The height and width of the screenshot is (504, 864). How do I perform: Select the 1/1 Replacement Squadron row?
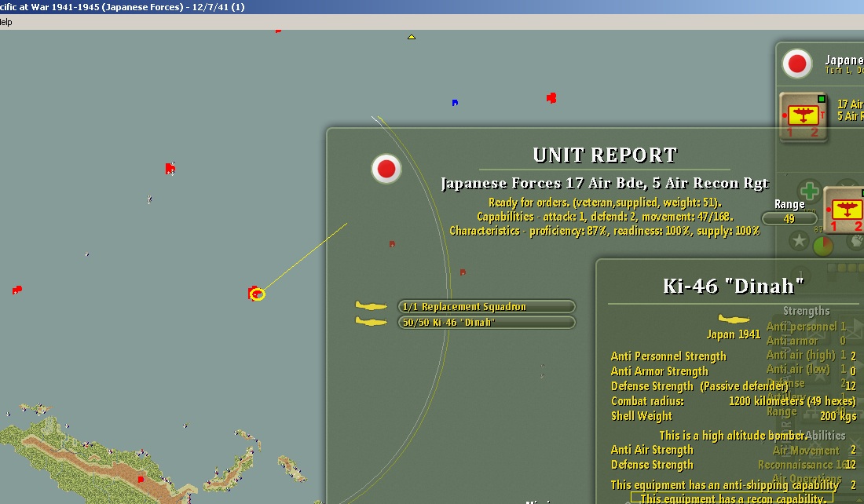coord(486,307)
